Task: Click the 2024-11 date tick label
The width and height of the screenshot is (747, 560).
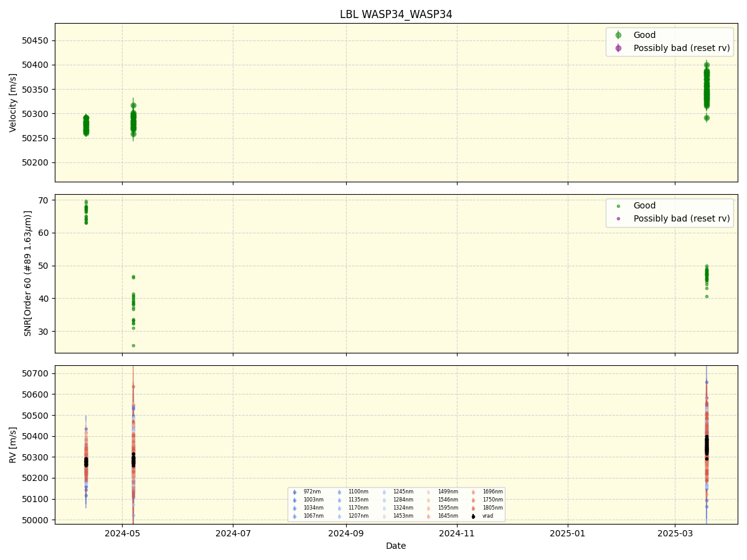Action: [457, 533]
